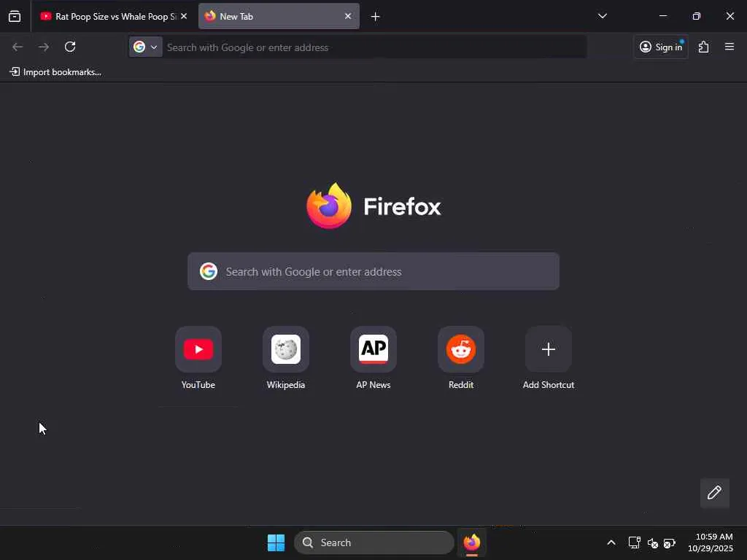Open the Extensions puzzle icon

coord(704,47)
